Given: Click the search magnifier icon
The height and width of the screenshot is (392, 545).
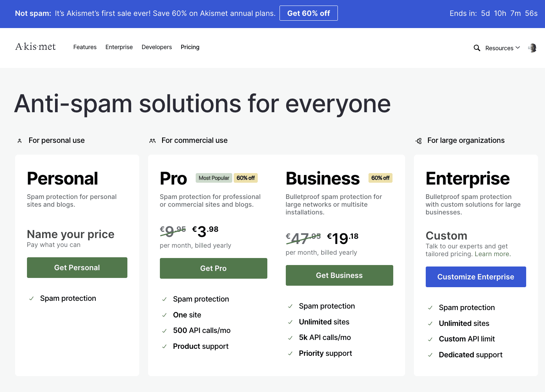Looking at the screenshot, I should [x=477, y=48].
